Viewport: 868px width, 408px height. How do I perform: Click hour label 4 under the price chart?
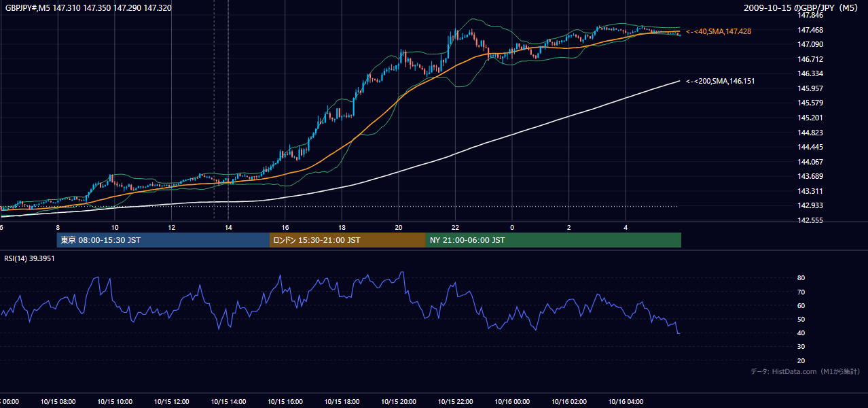pos(626,227)
